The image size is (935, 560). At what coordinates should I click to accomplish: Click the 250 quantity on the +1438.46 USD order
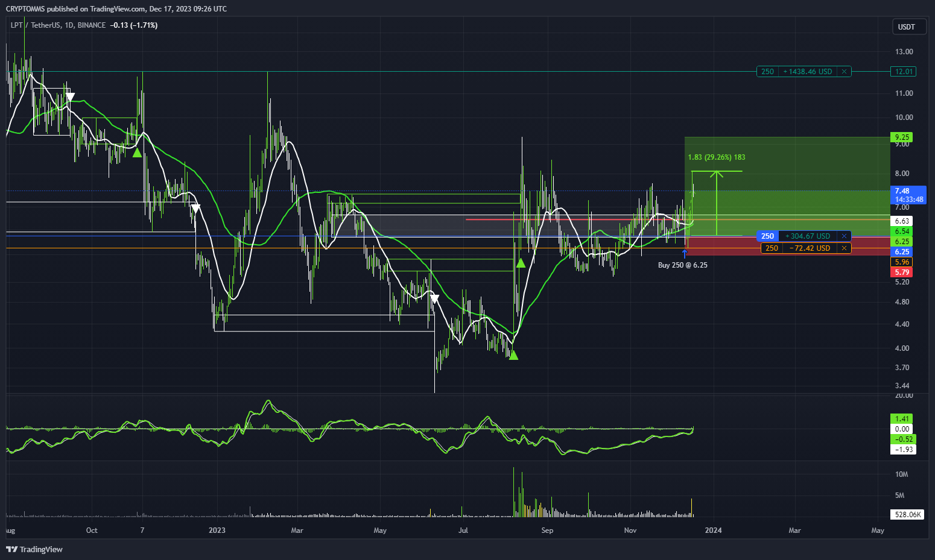(x=767, y=72)
